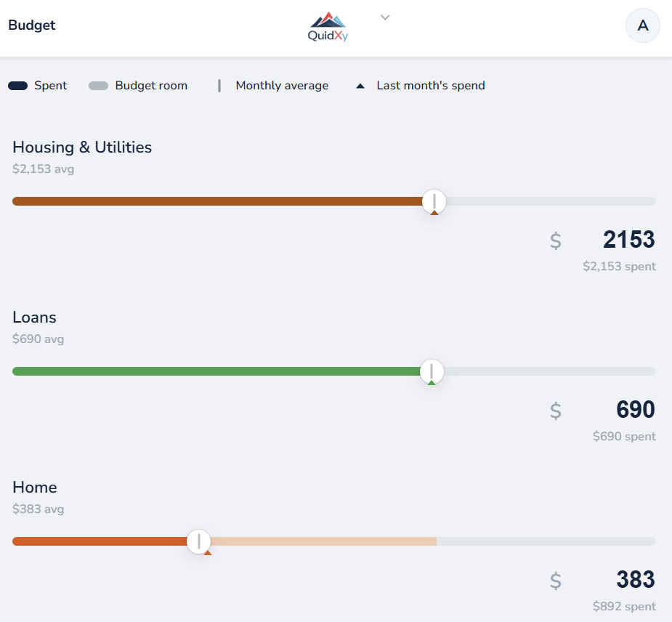The height and width of the screenshot is (622, 672).
Task: Click the "$892 spent" text
Action: click(625, 607)
